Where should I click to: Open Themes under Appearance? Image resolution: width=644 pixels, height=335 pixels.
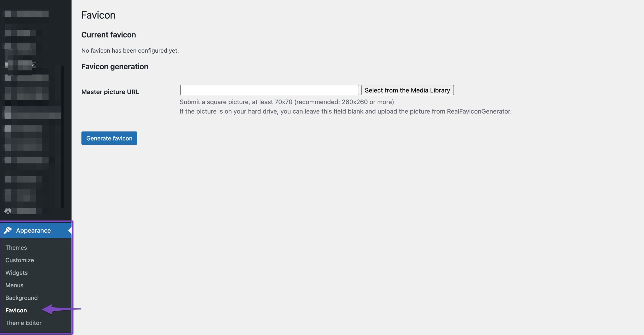16,248
